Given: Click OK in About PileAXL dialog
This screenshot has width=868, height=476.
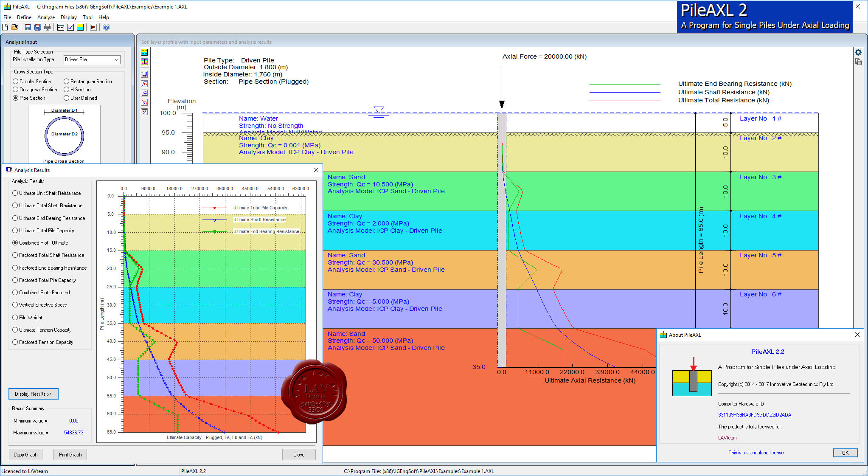Looking at the screenshot, I should pos(845,453).
